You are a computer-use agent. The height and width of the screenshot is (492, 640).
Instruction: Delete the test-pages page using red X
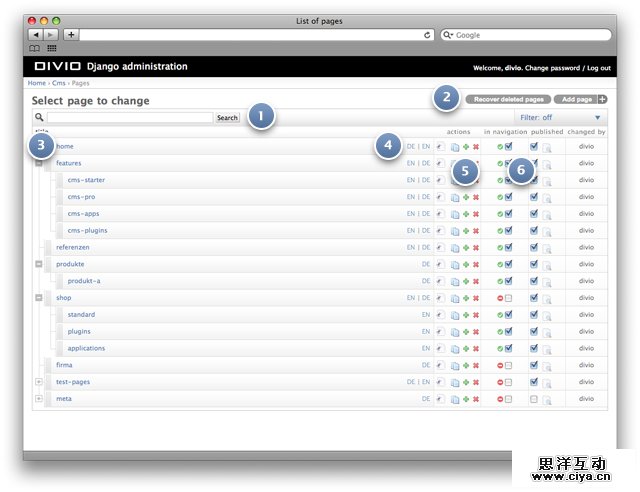pos(476,383)
